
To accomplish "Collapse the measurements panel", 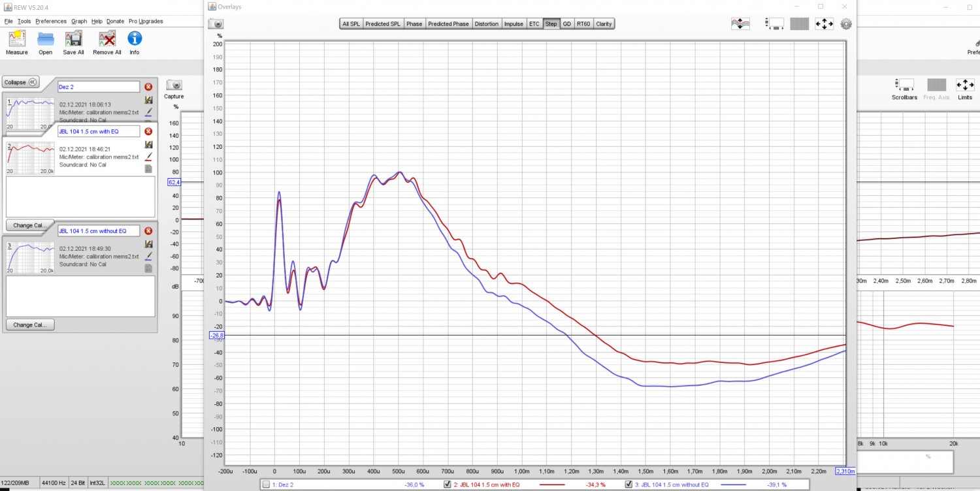I will click(21, 82).
